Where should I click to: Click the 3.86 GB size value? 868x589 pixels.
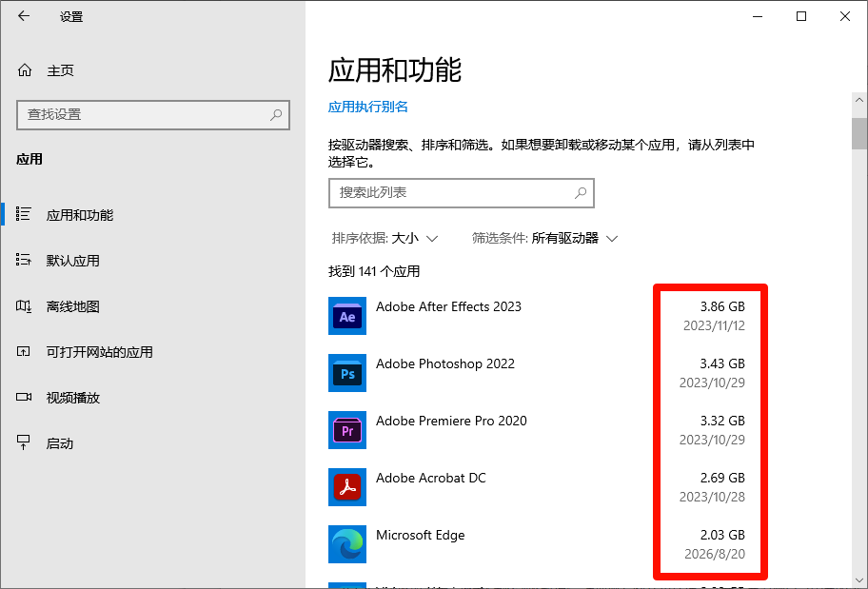[722, 306]
